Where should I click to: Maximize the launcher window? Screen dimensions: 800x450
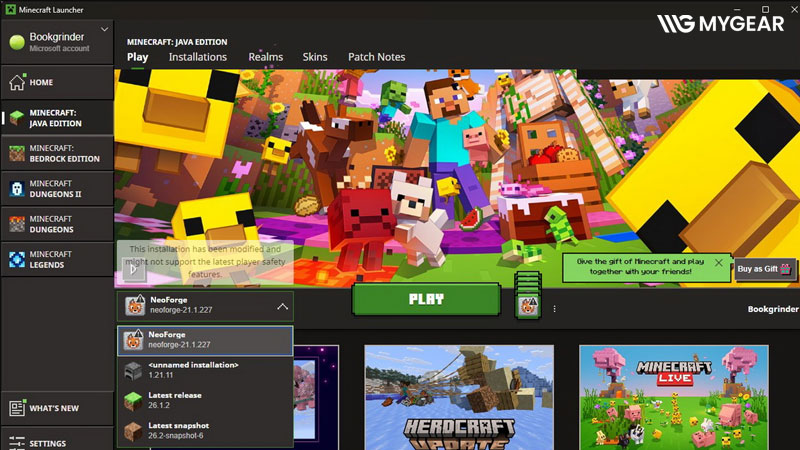tap(765, 9)
